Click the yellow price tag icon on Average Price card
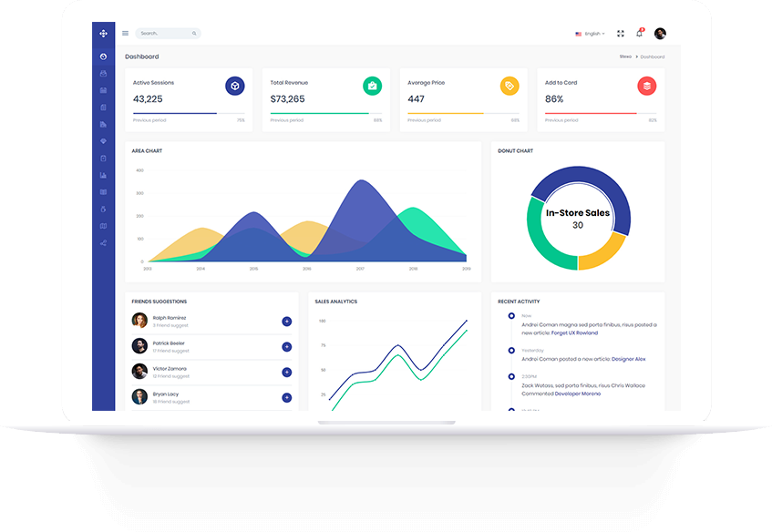Viewport: 772px width, 532px height. point(509,86)
